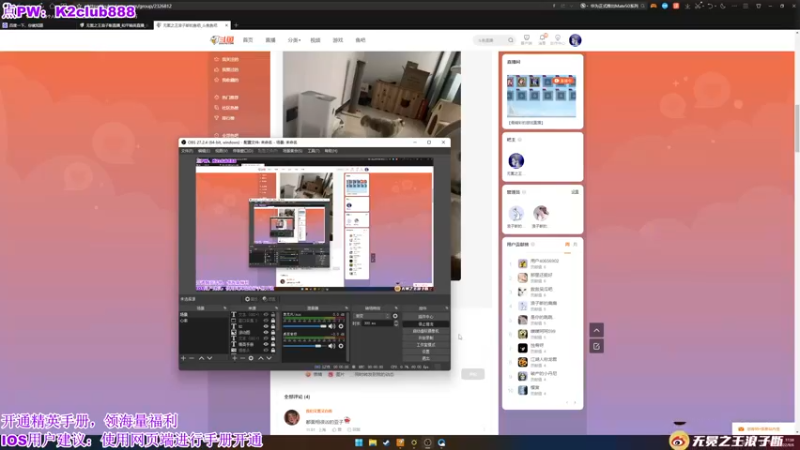
Task: Remove selected scene using scenes minus icon
Action: coord(192,358)
